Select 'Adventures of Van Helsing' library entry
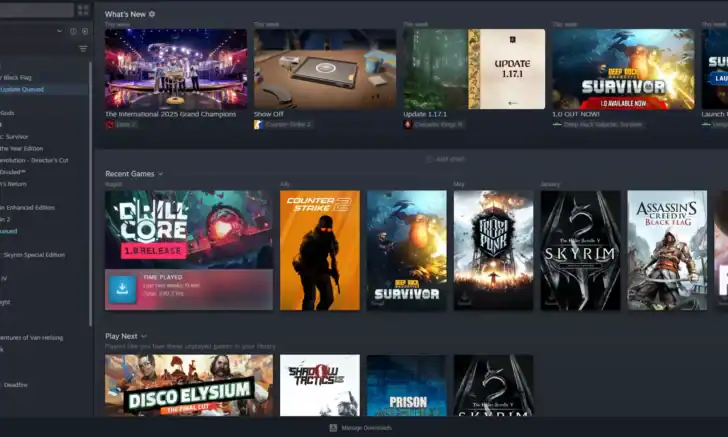Image resolution: width=728 pixels, height=437 pixels. pyautogui.click(x=44, y=338)
